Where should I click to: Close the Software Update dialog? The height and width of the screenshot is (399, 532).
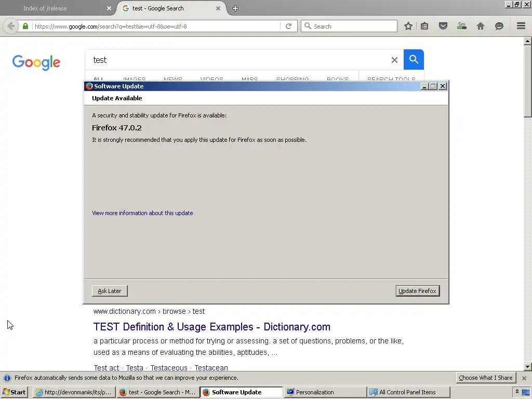tap(443, 86)
